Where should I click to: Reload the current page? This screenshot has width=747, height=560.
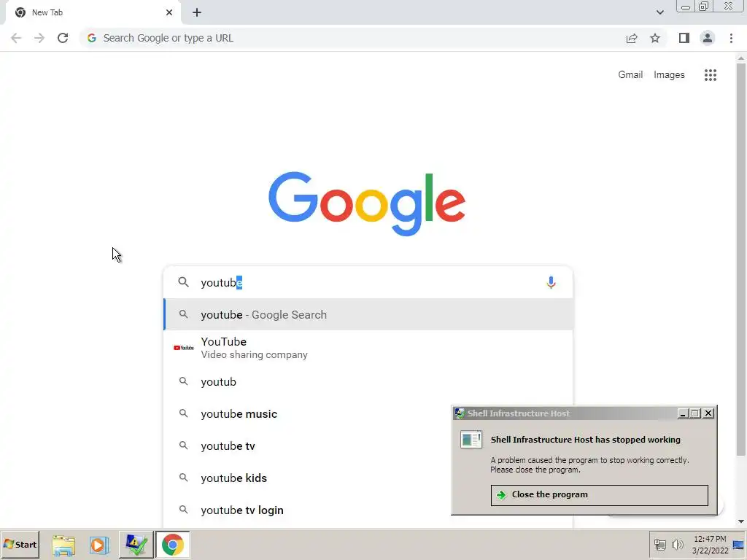(x=63, y=38)
